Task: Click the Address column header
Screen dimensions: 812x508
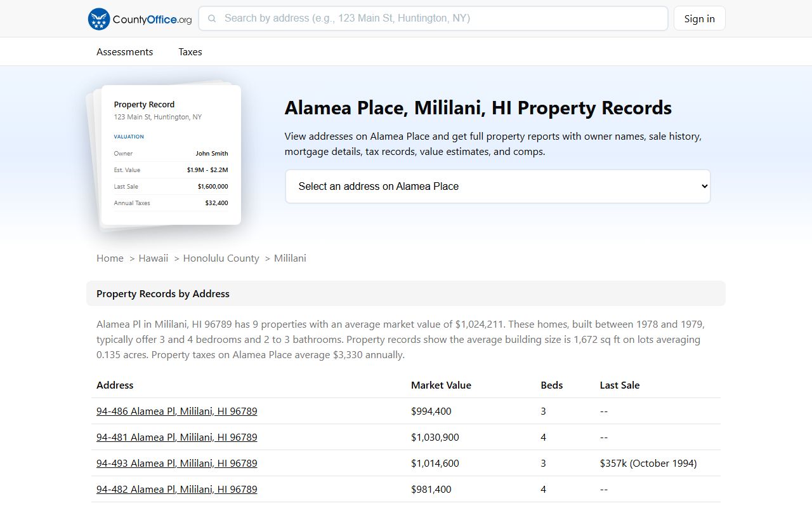Action: point(115,385)
